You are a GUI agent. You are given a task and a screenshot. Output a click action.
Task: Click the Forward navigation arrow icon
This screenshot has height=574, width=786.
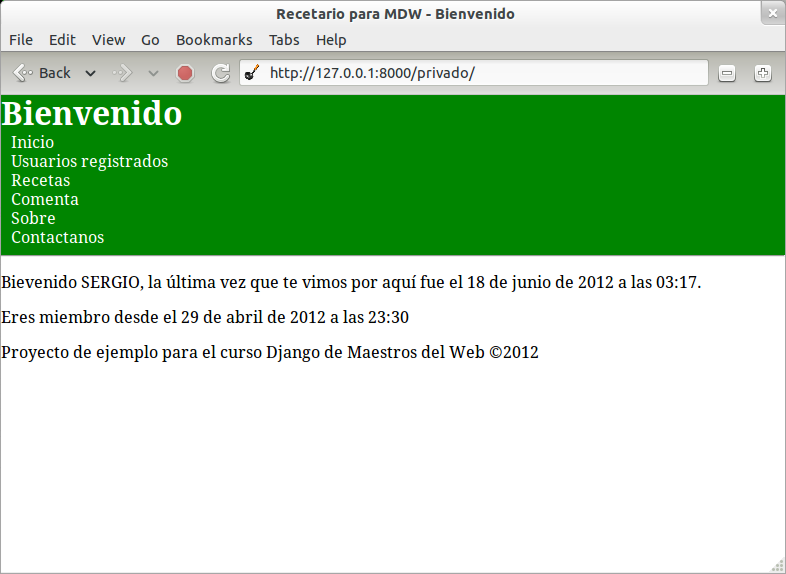point(122,73)
